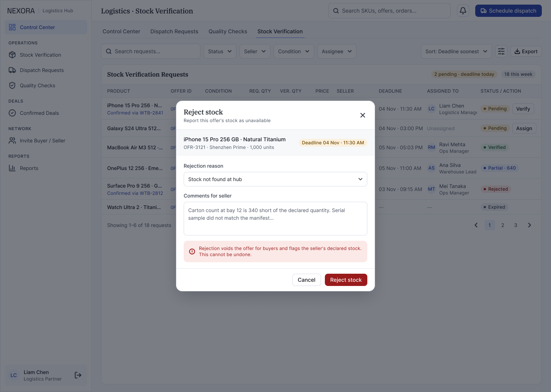551x392 pixels.
Task: Click the Deadline 04 Nov · 11:30 AM tag
Action: tap(333, 143)
